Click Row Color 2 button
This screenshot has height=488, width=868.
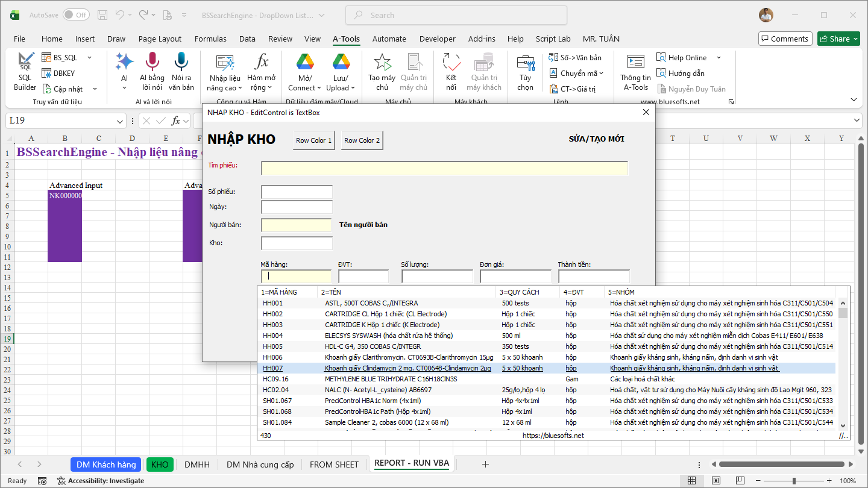coord(362,140)
